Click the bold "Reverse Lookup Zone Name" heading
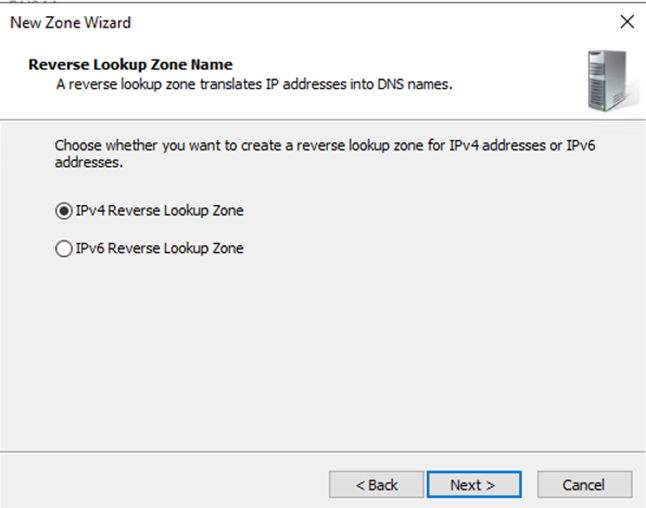This screenshot has height=508, width=646. click(x=130, y=65)
